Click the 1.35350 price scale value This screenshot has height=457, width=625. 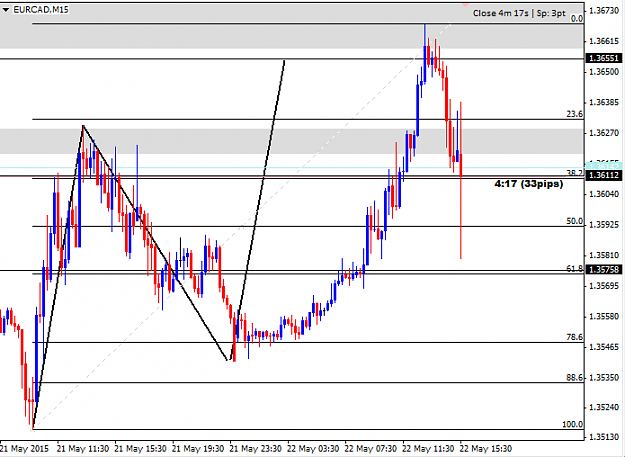pos(604,377)
